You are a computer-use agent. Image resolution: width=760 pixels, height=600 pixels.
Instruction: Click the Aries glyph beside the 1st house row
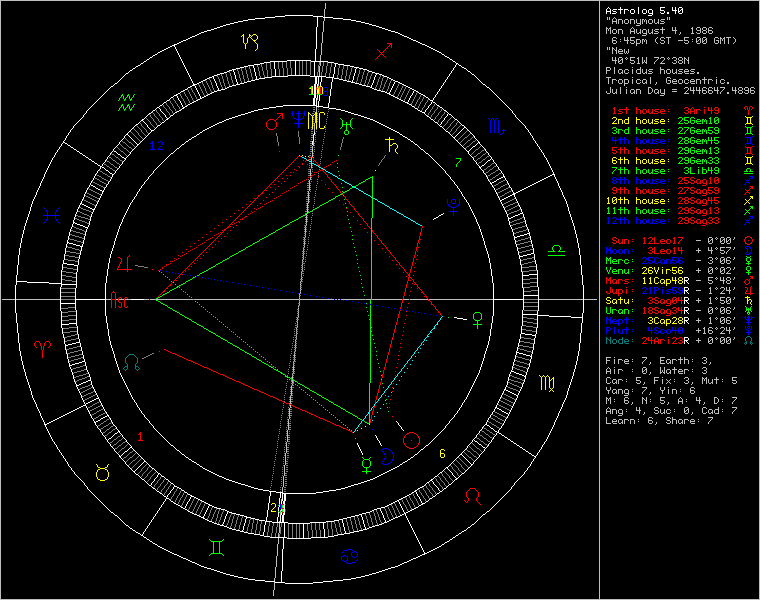(748, 111)
